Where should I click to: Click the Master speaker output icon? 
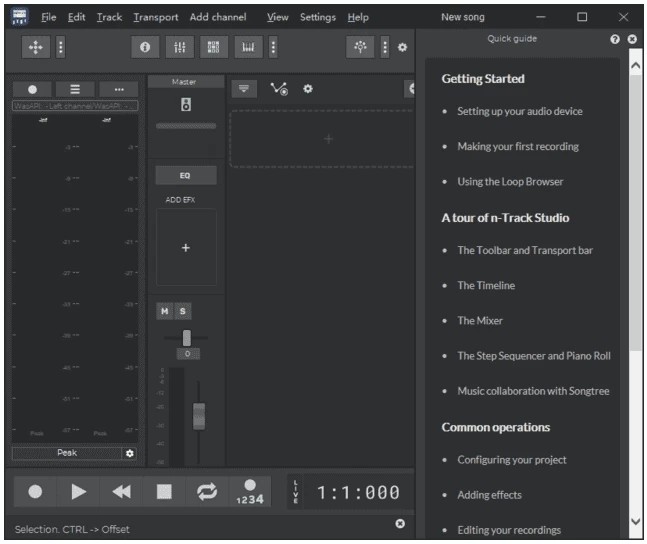pyautogui.click(x=185, y=104)
